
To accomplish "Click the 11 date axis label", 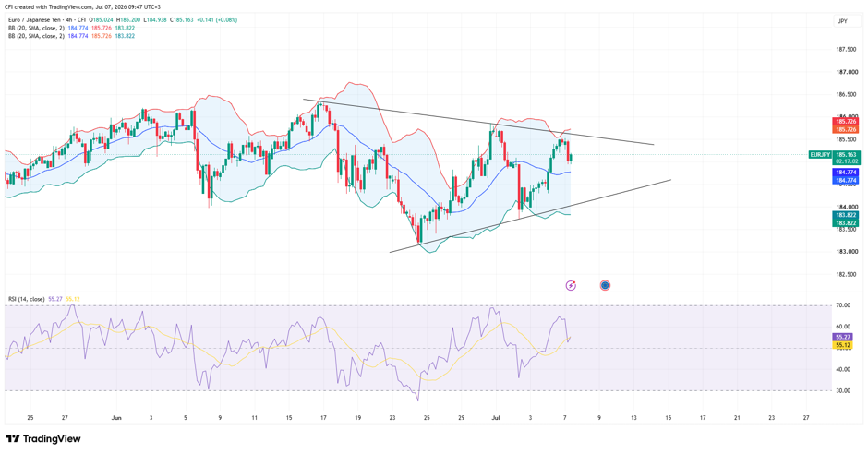I will click(254, 418).
